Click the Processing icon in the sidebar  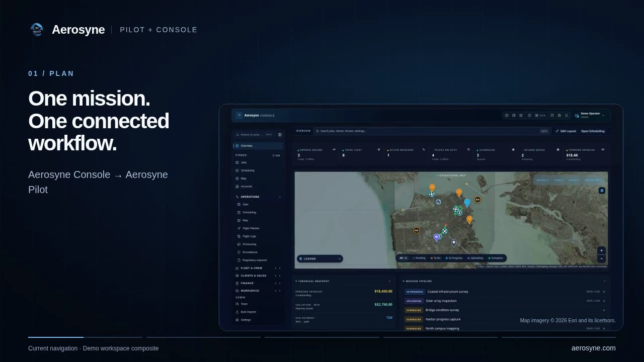coord(239,244)
